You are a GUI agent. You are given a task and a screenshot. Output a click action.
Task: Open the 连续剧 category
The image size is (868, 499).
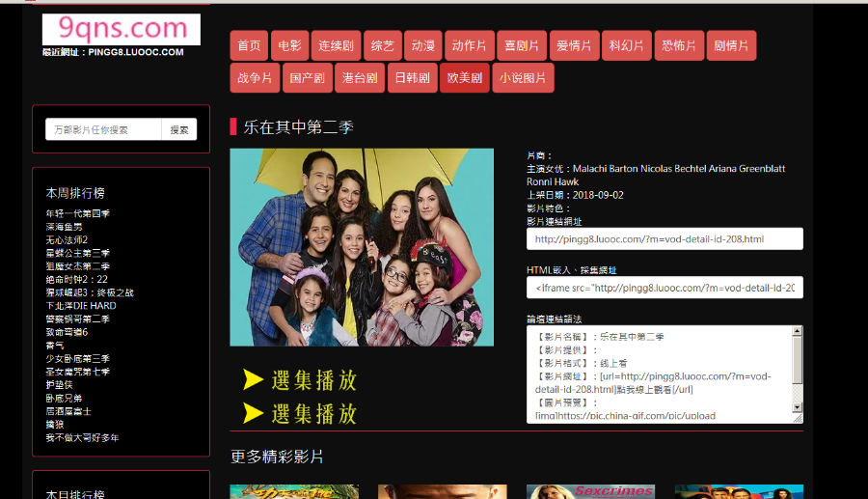336,45
